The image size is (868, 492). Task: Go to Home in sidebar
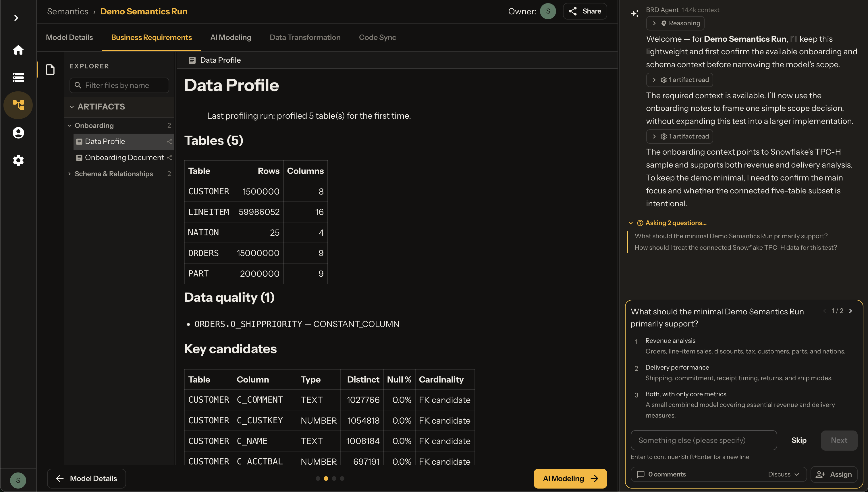click(x=18, y=50)
